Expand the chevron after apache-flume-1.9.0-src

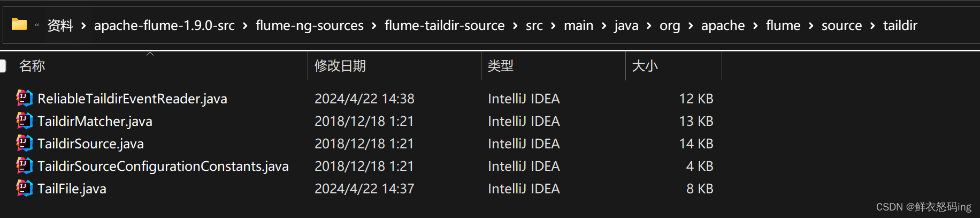click(245, 26)
